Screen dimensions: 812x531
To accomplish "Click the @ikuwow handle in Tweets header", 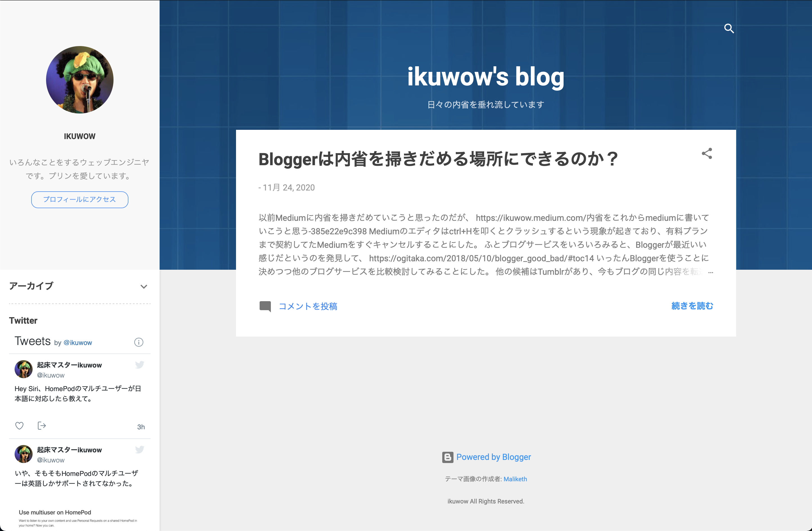I will click(78, 343).
